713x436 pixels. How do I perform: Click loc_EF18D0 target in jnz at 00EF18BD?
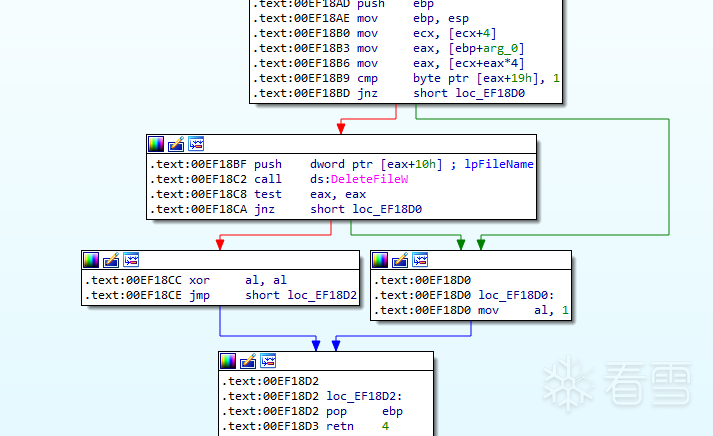tap(490, 93)
